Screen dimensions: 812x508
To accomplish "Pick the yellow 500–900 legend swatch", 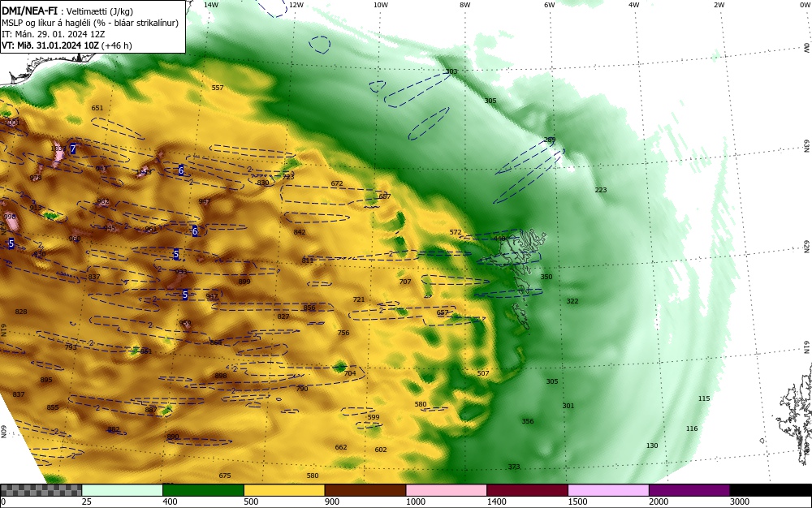I will (284, 490).
